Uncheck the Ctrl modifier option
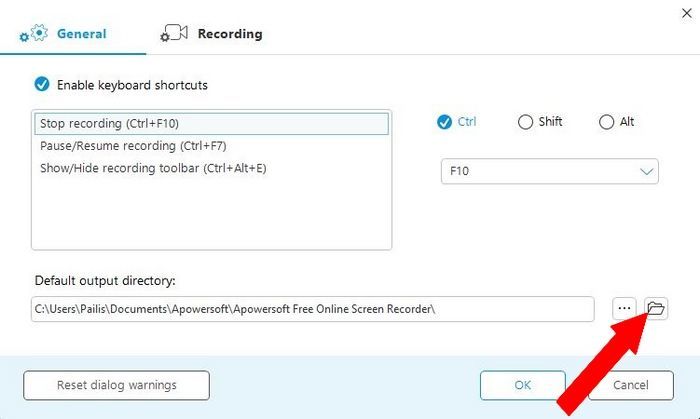Image resolution: width=700 pixels, height=419 pixels. pos(445,122)
